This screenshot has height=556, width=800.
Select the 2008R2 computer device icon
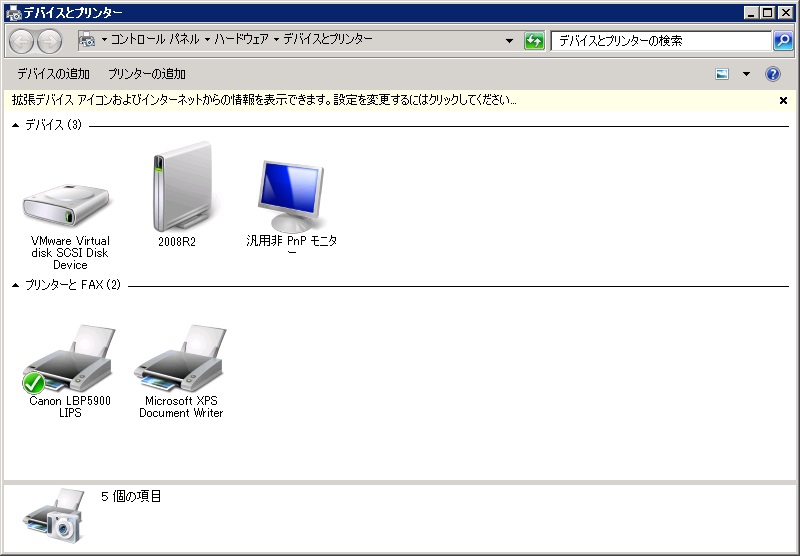(177, 190)
